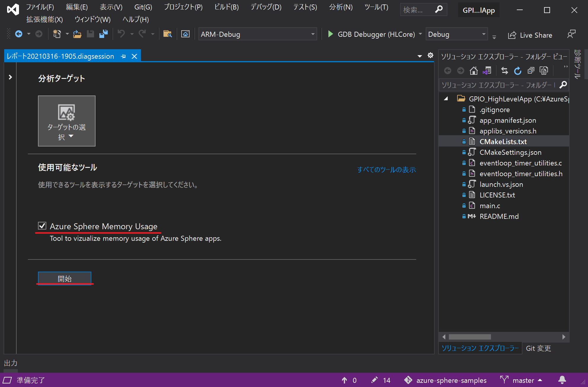Switch to the Git 変更 tab
The height and width of the screenshot is (387, 588).
[538, 348]
